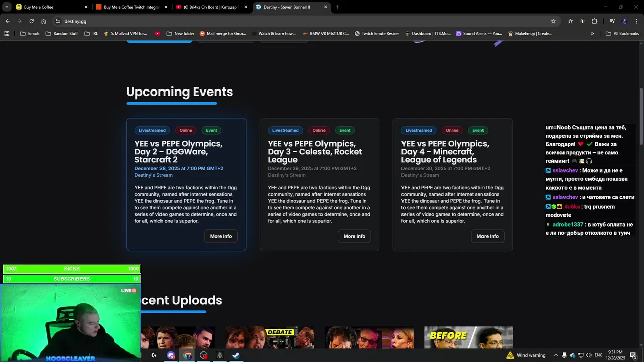This screenshot has width=644, height=362.
Task: Open the Random Stuff bookmark folder
Action: click(62, 34)
